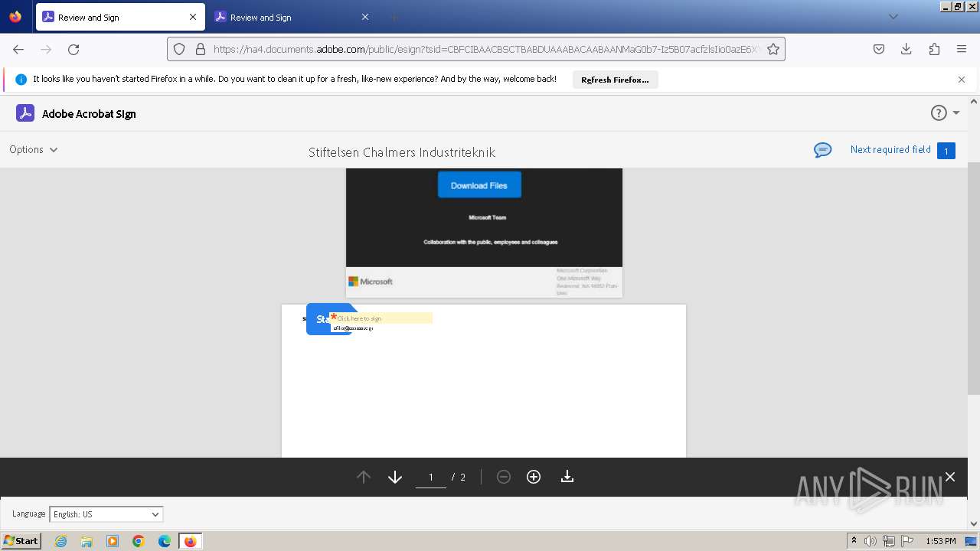Open File Explorer from taskbar
This screenshot has height=551, width=980.
pos(87,541)
